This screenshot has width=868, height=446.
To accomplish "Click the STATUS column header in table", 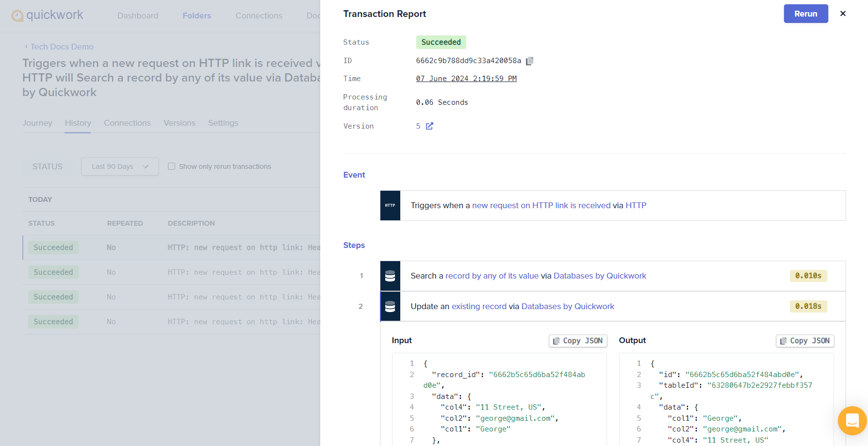I will (x=42, y=223).
